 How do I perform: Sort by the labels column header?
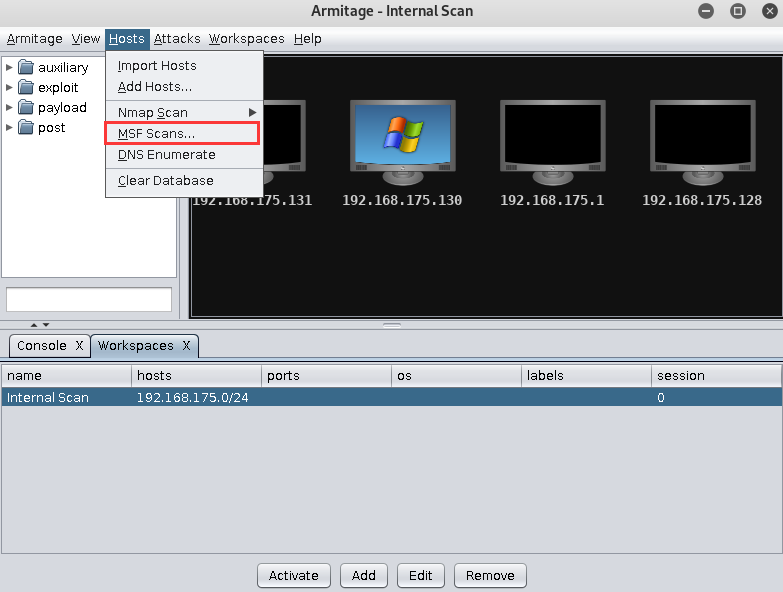coord(586,375)
